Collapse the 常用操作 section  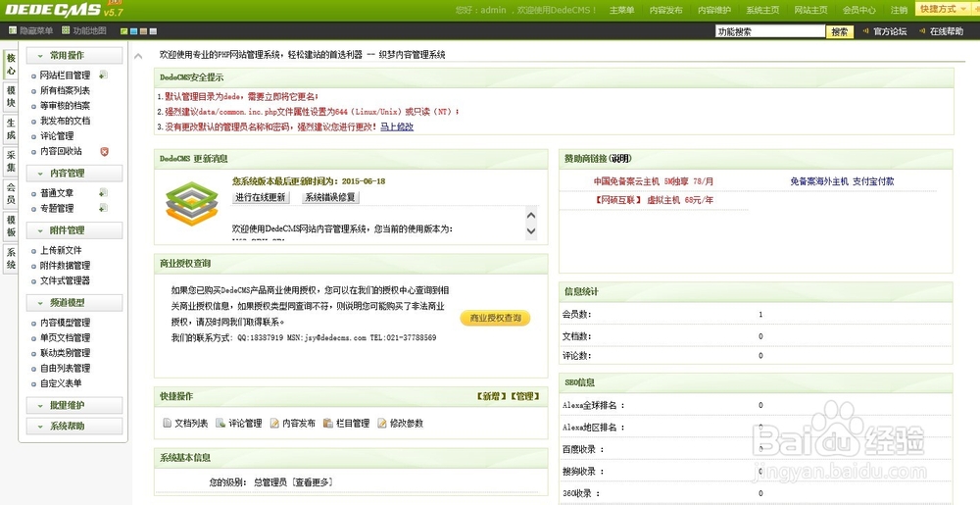click(75, 56)
